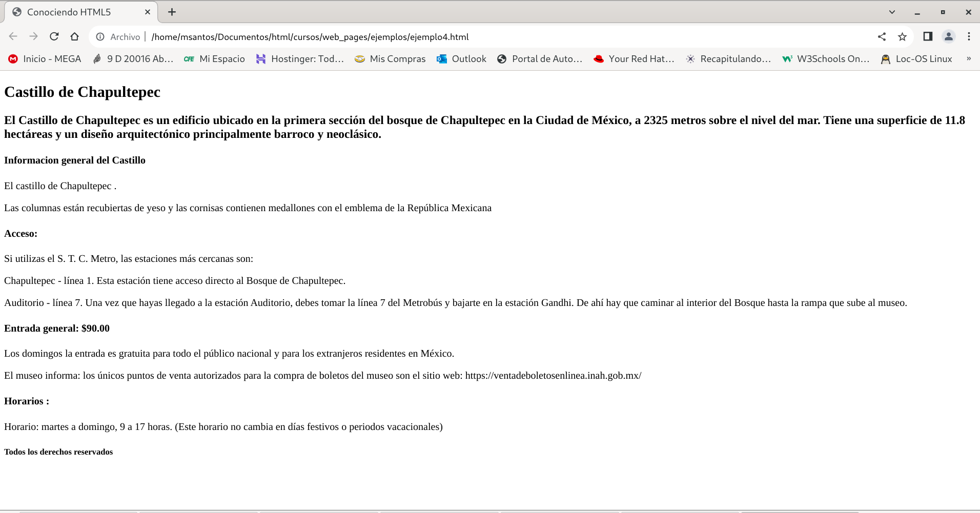980x513 pixels.
Task: Open the Inicio - MEGA bookmark
Action: coord(45,59)
